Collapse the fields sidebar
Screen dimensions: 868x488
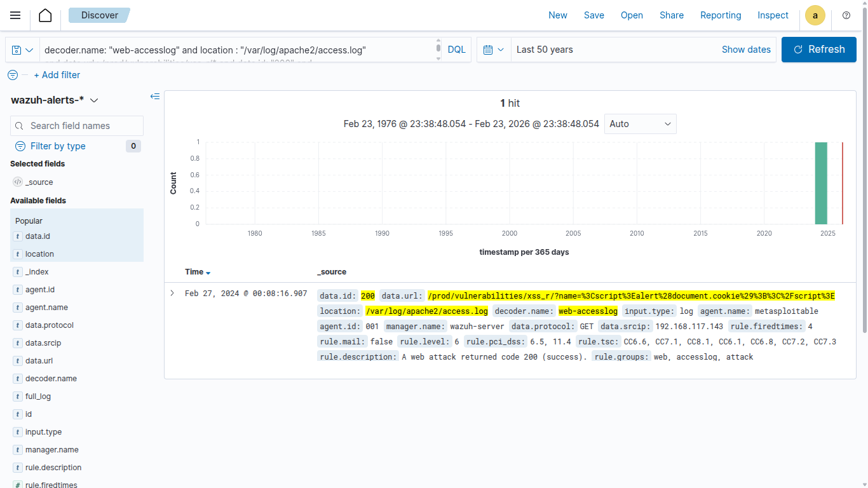(154, 97)
